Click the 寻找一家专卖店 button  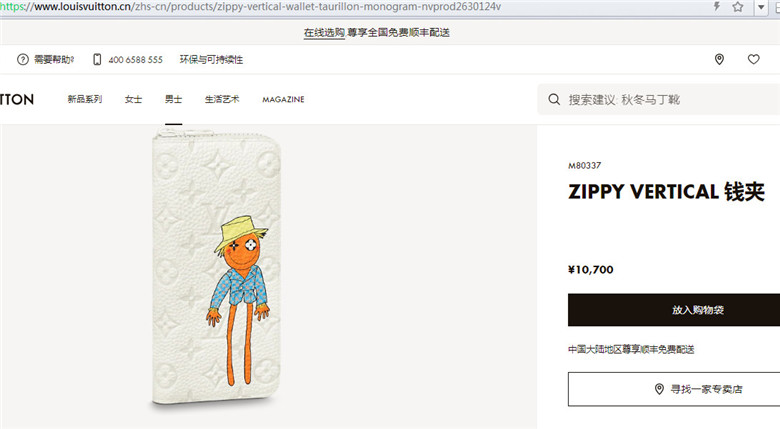[x=674, y=389]
